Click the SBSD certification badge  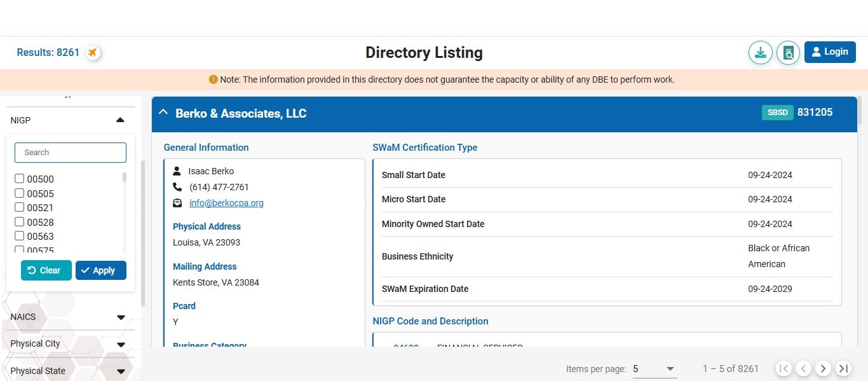778,113
